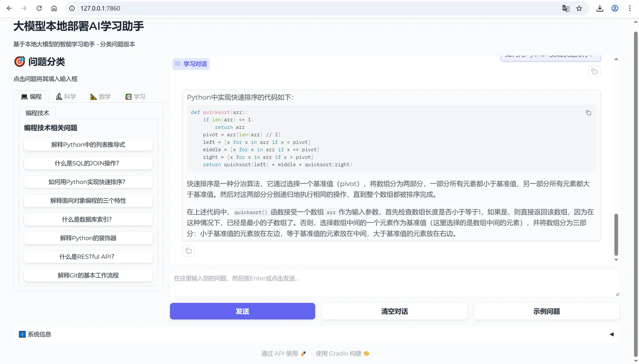Image resolution: width=639 pixels, height=364 pixels.
Task: Copy the quicksort code snippet
Action: (588, 113)
